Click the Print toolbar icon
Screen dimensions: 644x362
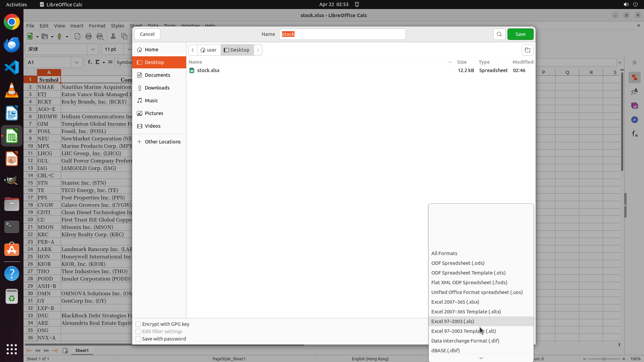89,36
